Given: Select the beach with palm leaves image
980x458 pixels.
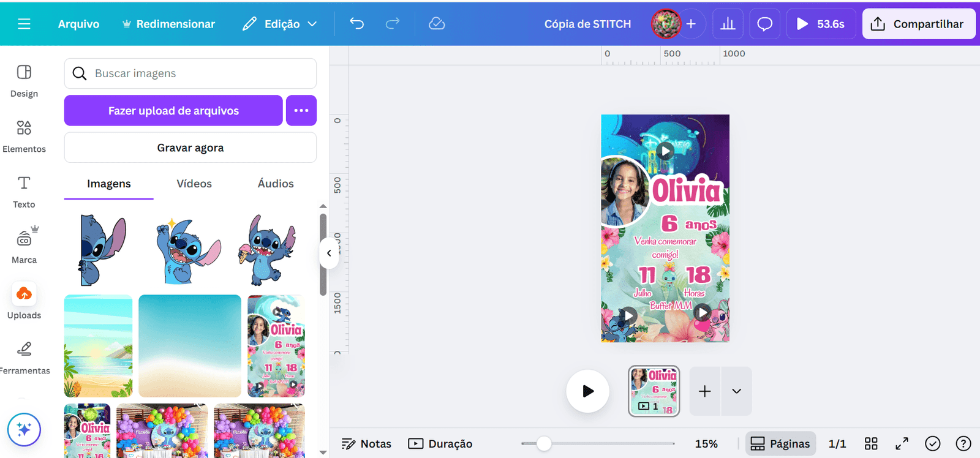Looking at the screenshot, I should (98, 346).
